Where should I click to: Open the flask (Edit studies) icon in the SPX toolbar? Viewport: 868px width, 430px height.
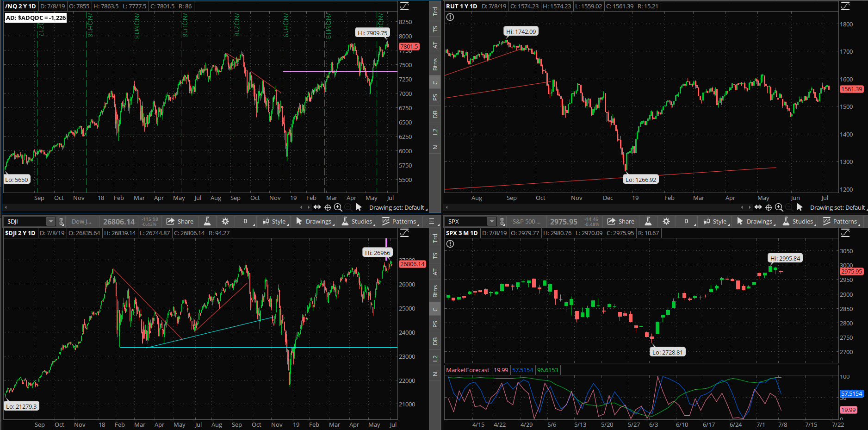pos(648,221)
